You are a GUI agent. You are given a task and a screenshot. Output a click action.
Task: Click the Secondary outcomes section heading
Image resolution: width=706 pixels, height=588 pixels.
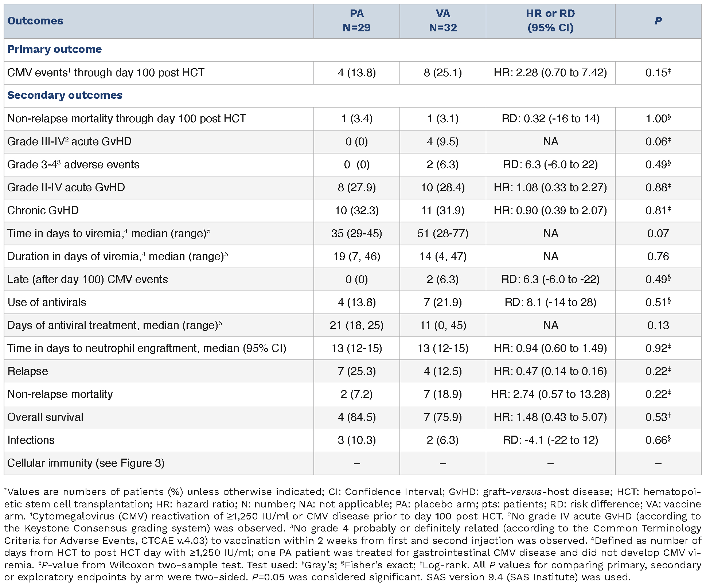tap(65, 96)
